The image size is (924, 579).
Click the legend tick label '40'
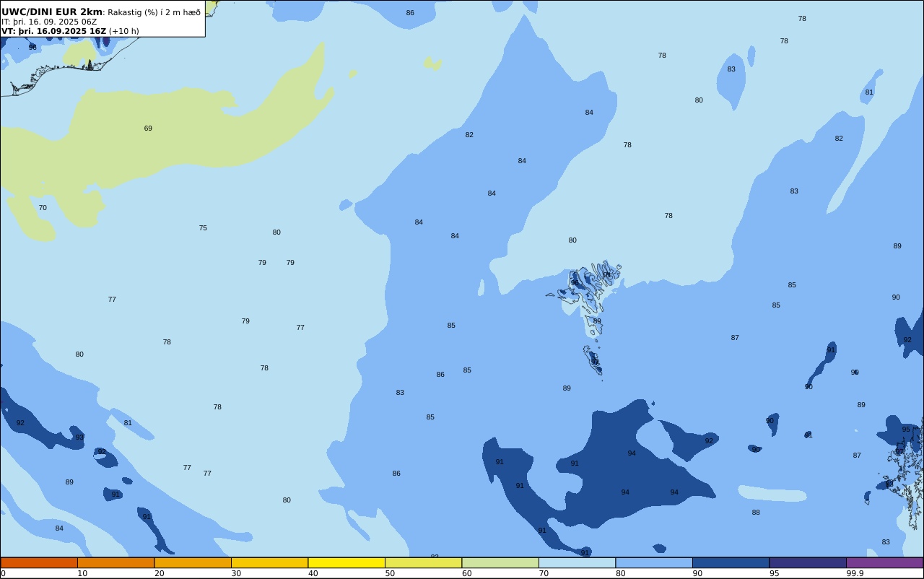pyautogui.click(x=313, y=573)
